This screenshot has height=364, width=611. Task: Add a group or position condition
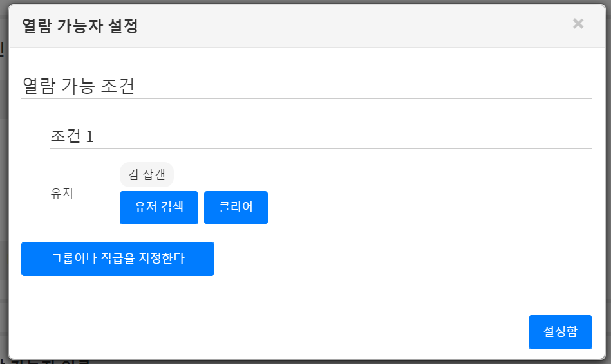pyautogui.click(x=118, y=259)
